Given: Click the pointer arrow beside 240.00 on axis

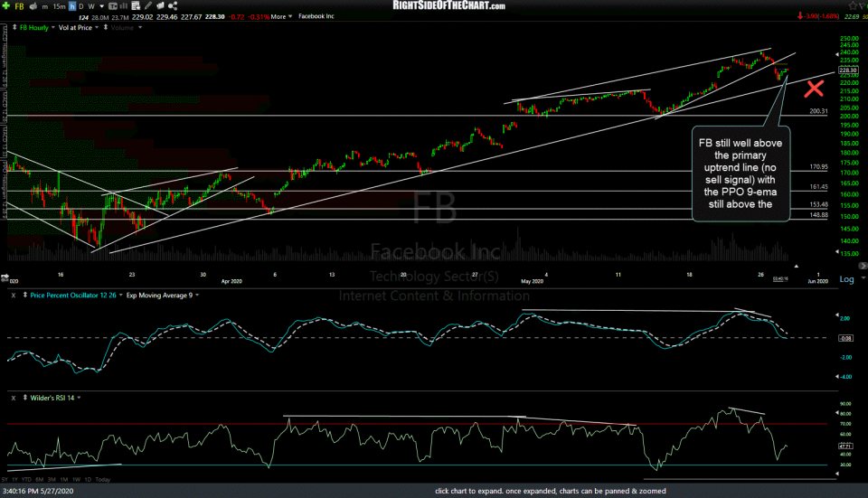Looking at the screenshot, I should click(x=836, y=54).
